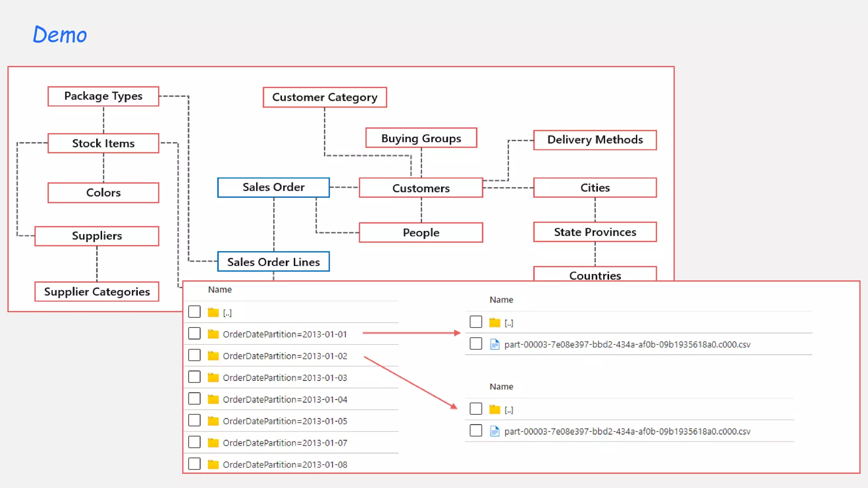Image resolution: width=868 pixels, height=488 pixels.
Task: Click the Sales Order entity box
Action: coord(273,187)
